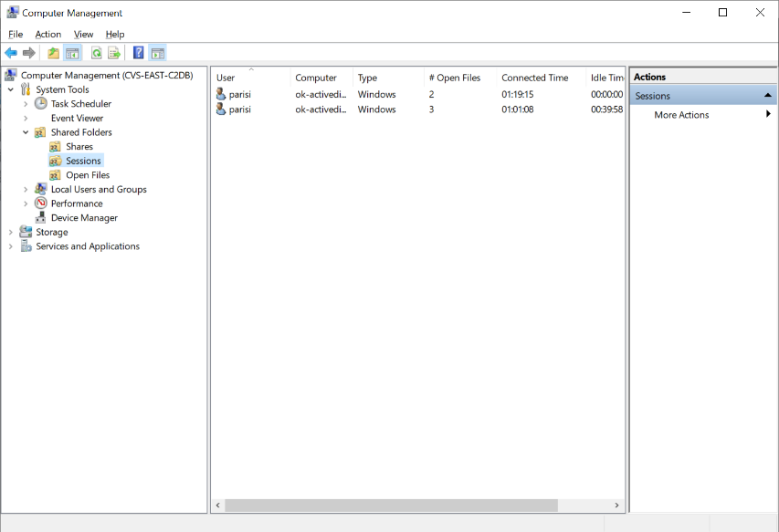Open Help using the question mark icon
The height and width of the screenshot is (532, 779).
(139, 53)
